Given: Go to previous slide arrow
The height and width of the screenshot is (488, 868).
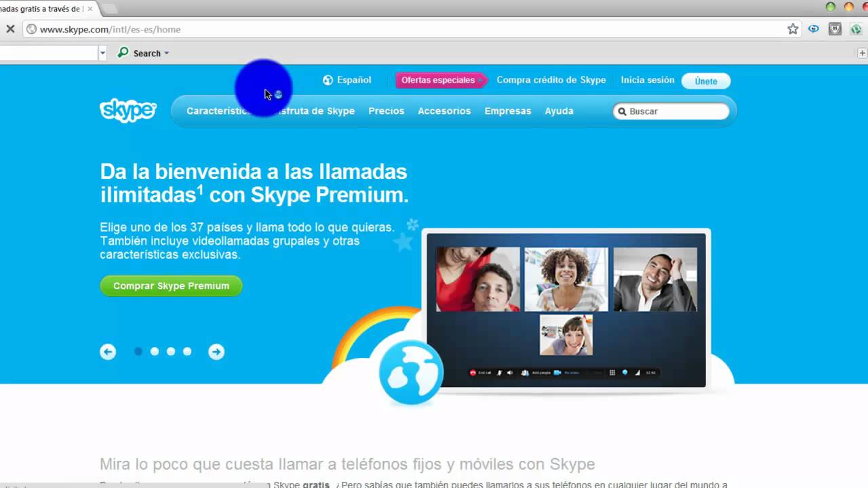Looking at the screenshot, I should (108, 352).
